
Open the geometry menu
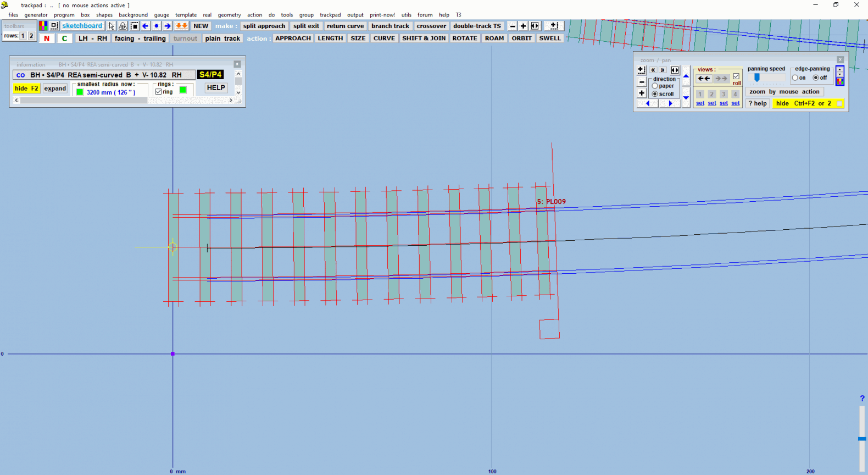[x=229, y=15]
